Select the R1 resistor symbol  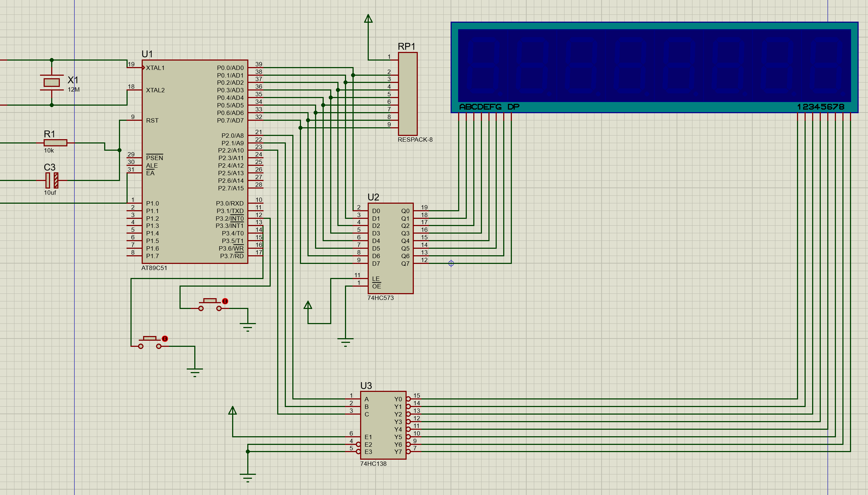(55, 143)
